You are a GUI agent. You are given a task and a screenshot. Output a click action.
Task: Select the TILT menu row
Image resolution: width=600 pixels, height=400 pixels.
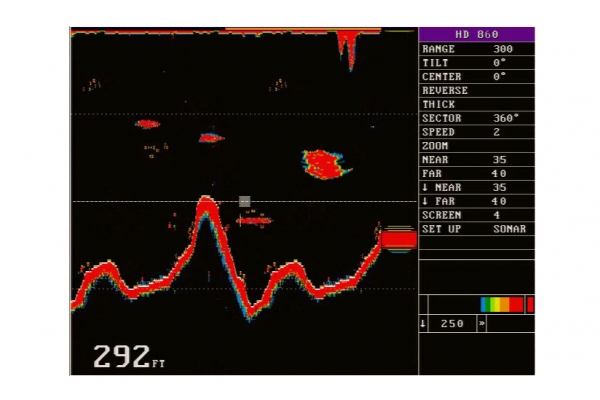476,62
